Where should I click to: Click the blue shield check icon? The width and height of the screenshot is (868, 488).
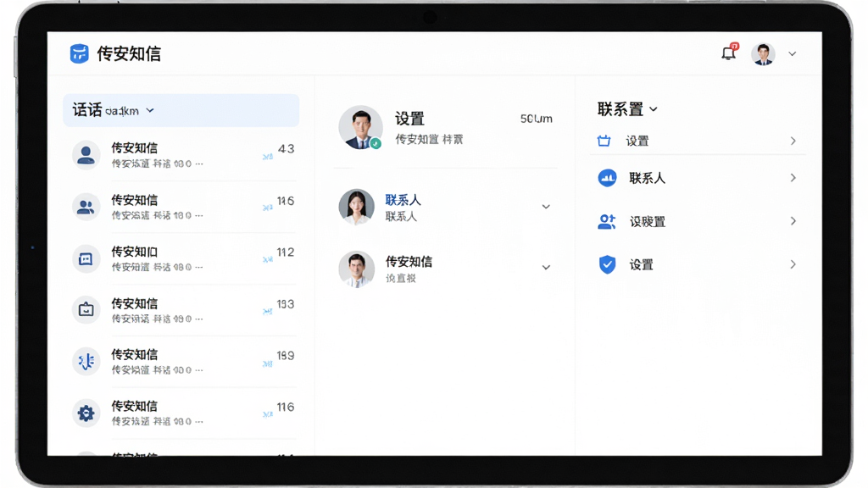pos(607,264)
